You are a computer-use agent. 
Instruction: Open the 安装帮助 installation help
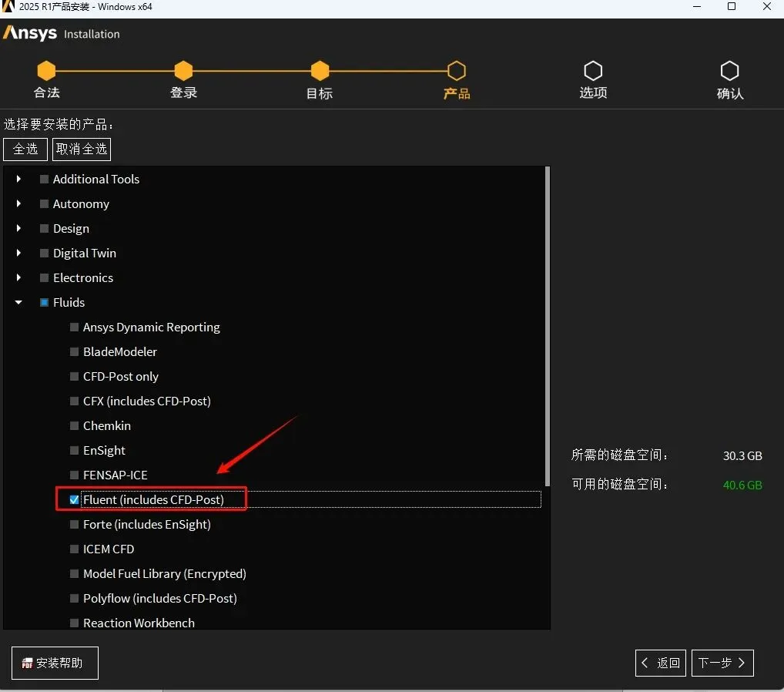(55, 663)
